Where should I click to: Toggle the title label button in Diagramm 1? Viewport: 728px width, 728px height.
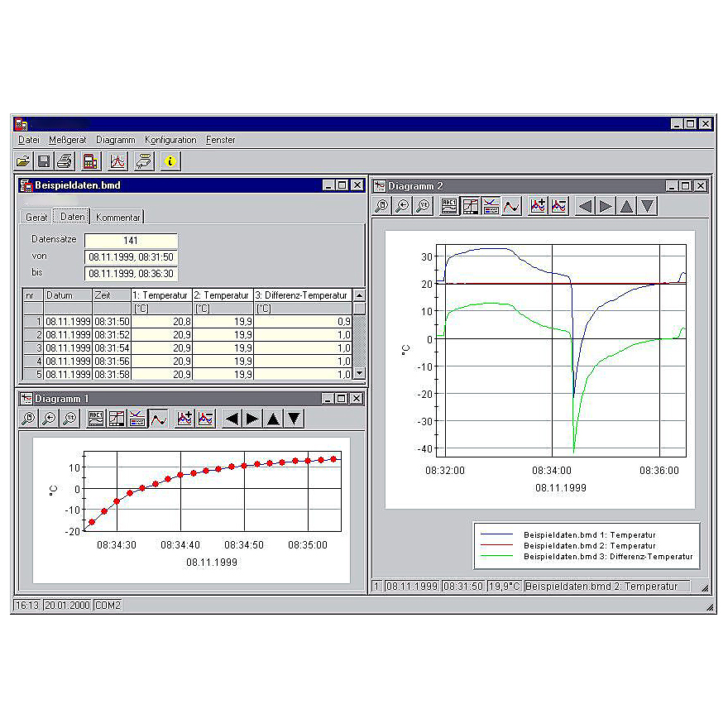click(96, 419)
